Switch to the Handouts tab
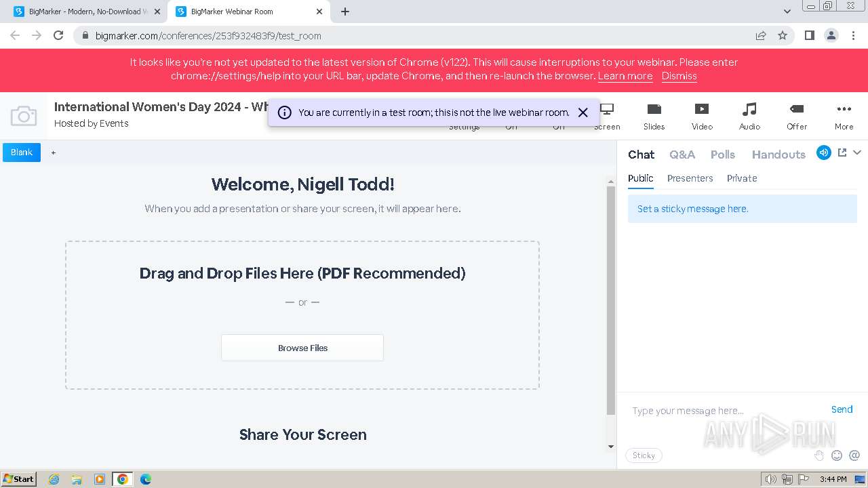The height and width of the screenshot is (488, 868). pyautogui.click(x=778, y=155)
